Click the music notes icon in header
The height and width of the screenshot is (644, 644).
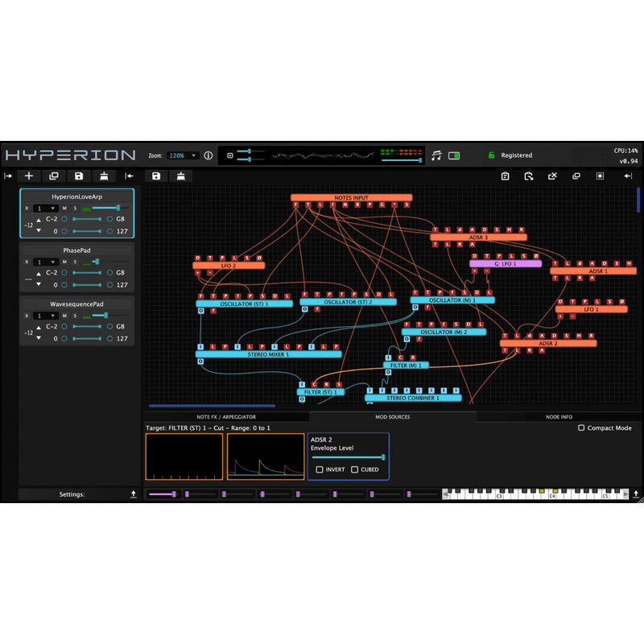tap(436, 155)
